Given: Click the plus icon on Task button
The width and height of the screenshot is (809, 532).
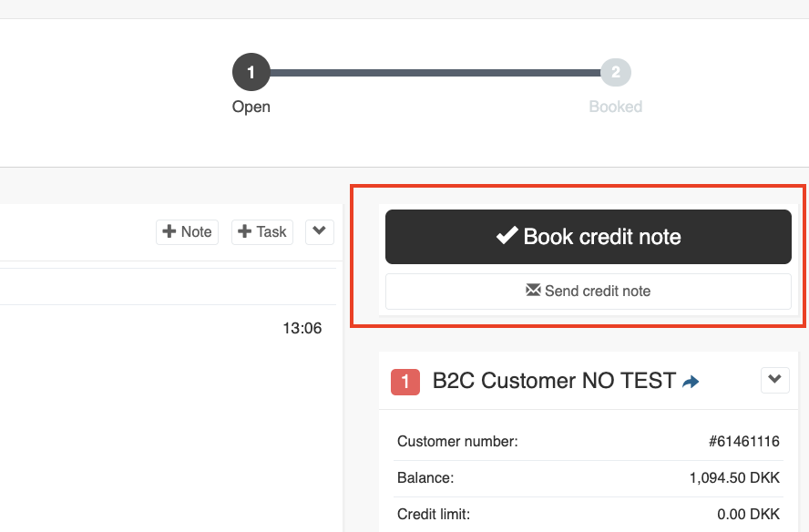Looking at the screenshot, I should [x=244, y=231].
